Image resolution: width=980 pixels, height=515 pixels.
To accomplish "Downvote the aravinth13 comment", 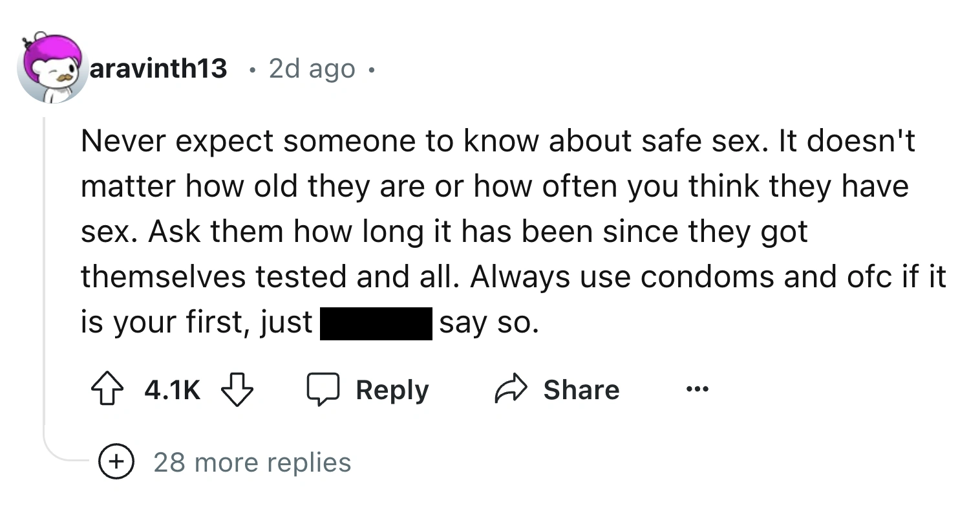I will [237, 390].
